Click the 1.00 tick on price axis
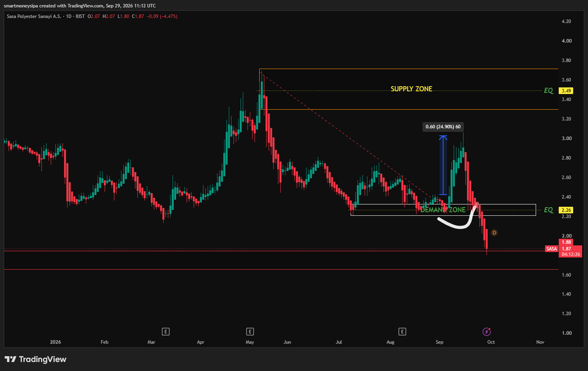Screen dimensions: 588x371 (566, 333)
